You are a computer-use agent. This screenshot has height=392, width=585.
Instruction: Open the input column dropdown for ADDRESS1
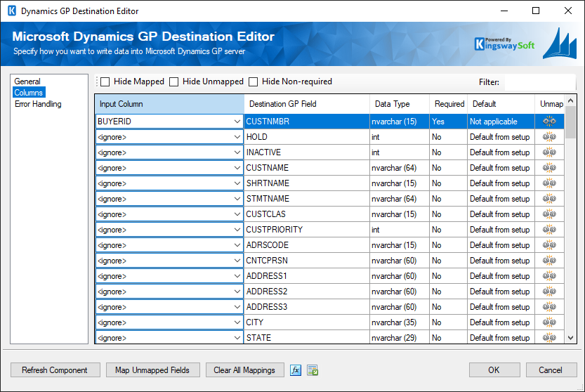[x=237, y=276]
